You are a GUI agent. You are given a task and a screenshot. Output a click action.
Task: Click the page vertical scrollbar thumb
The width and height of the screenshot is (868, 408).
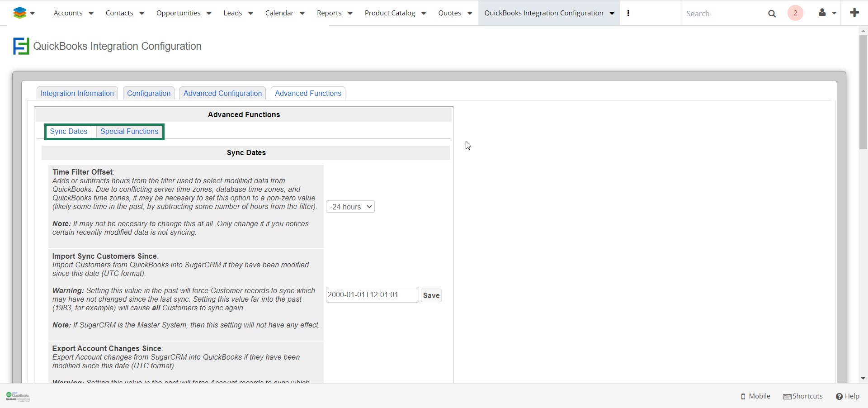coord(863,93)
